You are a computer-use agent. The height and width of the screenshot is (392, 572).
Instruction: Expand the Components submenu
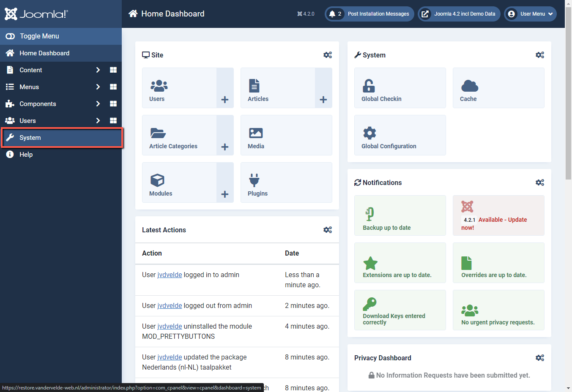98,103
